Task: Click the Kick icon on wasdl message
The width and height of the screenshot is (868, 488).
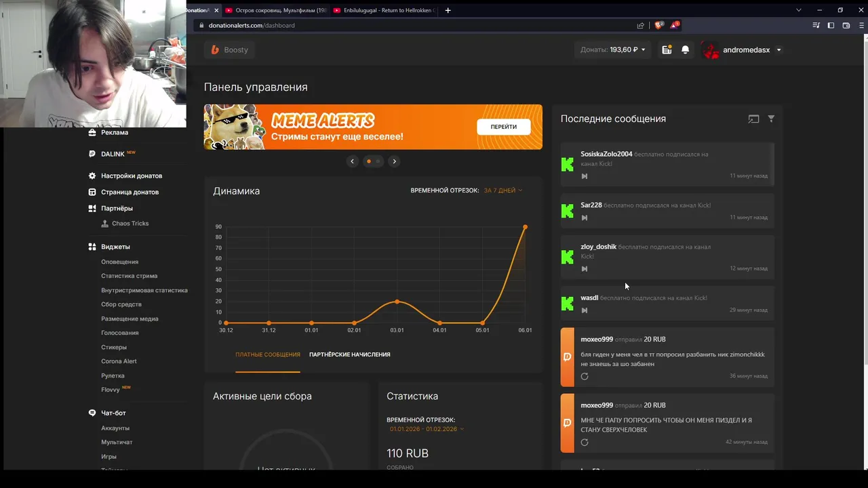Action: click(568, 304)
